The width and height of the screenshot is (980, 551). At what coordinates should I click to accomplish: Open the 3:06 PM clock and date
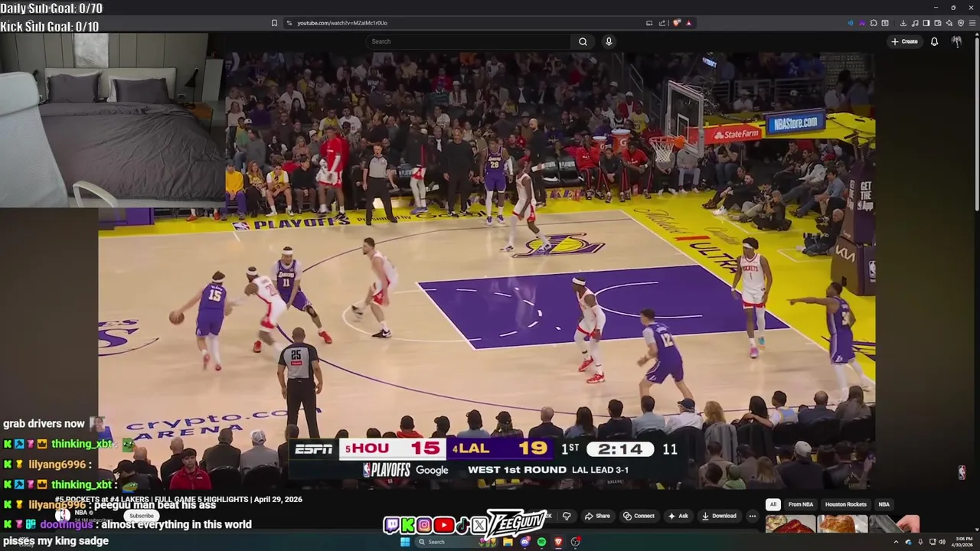tap(963, 542)
